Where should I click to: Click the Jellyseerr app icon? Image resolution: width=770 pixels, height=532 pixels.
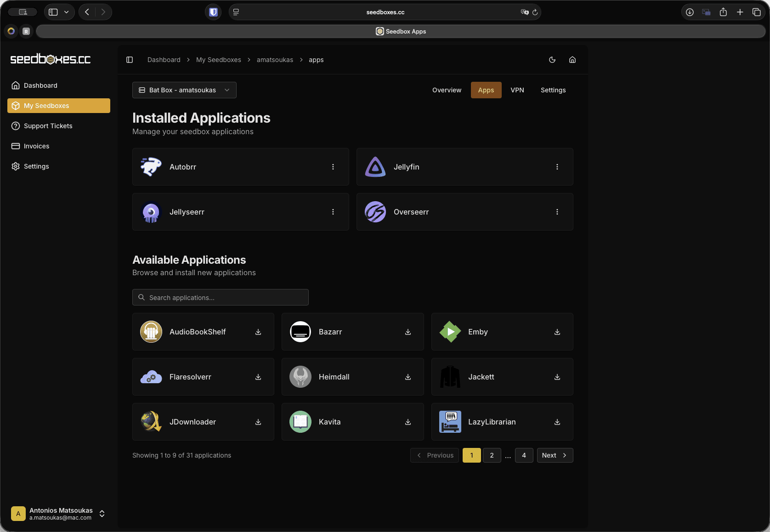click(x=151, y=212)
